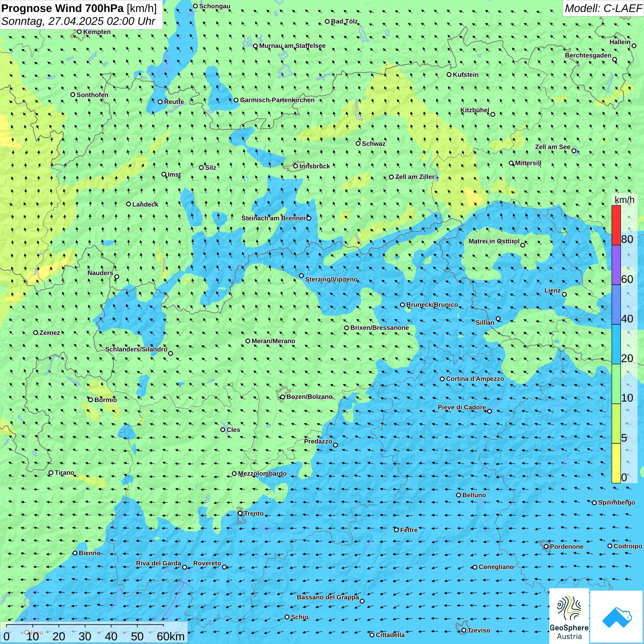Click the Innsbruck city label
Image resolution: width=644 pixels, height=644 pixels.
click(x=315, y=166)
